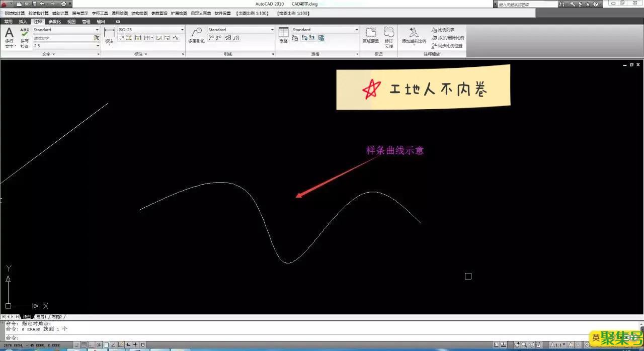Open the 字符工具 menu
The image size is (644, 351).
click(x=100, y=13)
